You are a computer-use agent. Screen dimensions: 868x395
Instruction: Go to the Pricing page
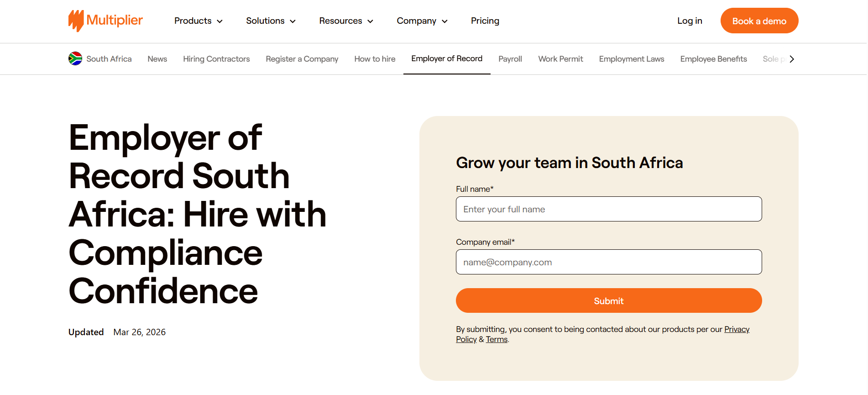tap(485, 21)
